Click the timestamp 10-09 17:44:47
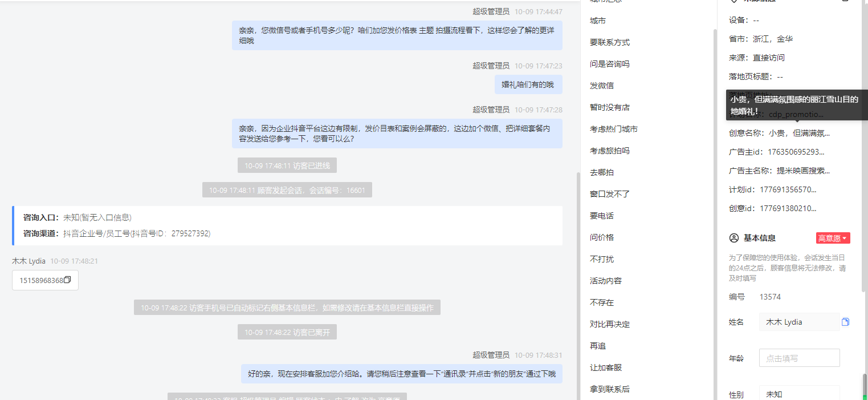 pyautogui.click(x=538, y=11)
